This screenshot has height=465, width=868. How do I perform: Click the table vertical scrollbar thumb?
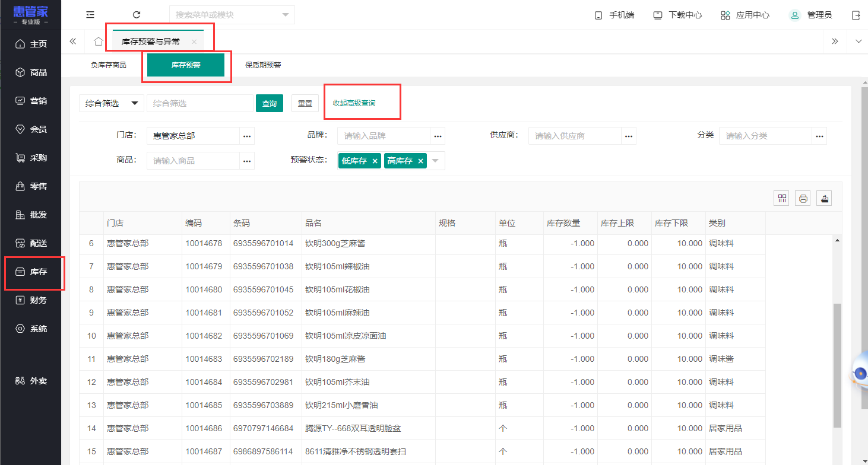[x=837, y=365]
